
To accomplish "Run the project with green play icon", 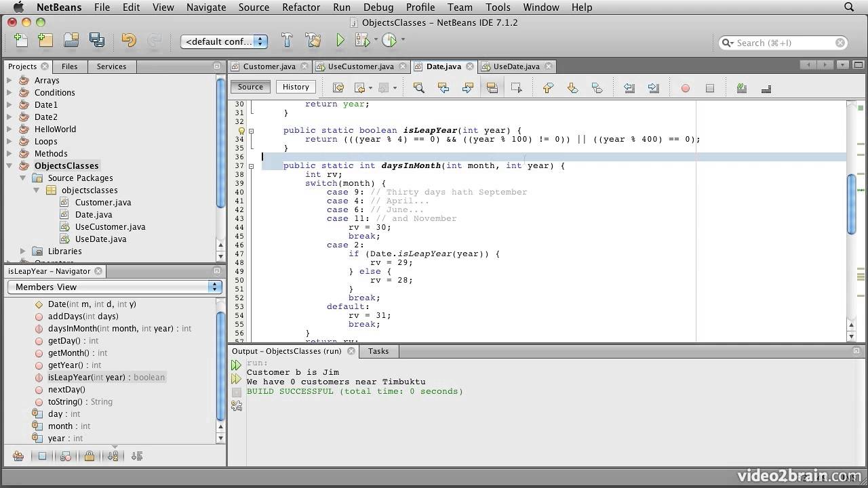I will coord(340,41).
